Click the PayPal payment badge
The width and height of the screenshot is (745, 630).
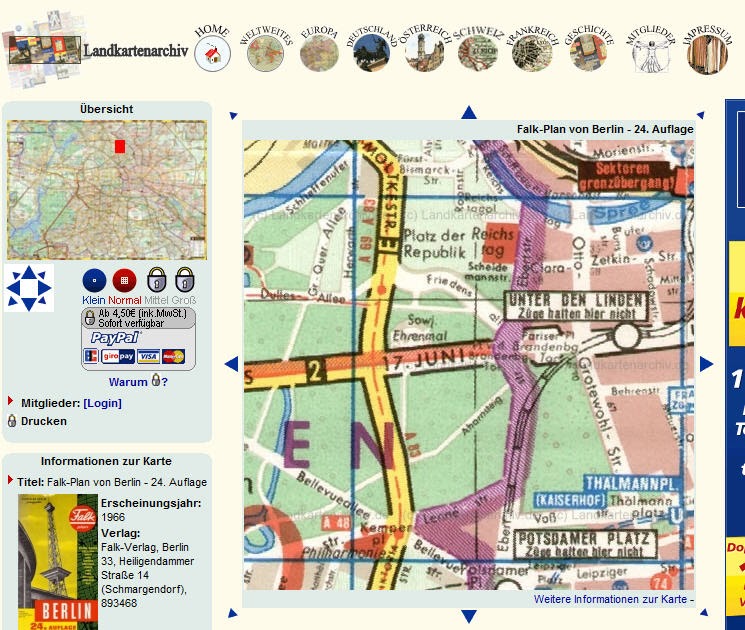[x=115, y=338]
